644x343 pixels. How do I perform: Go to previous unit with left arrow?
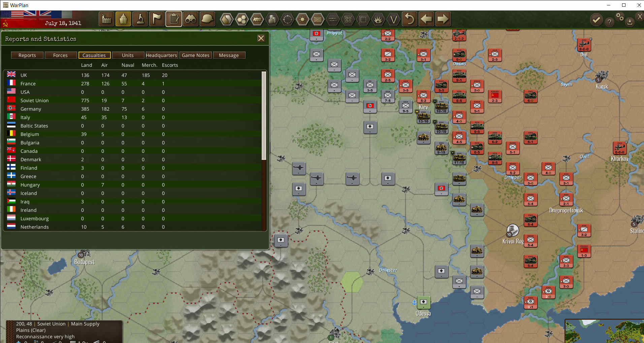[426, 19]
